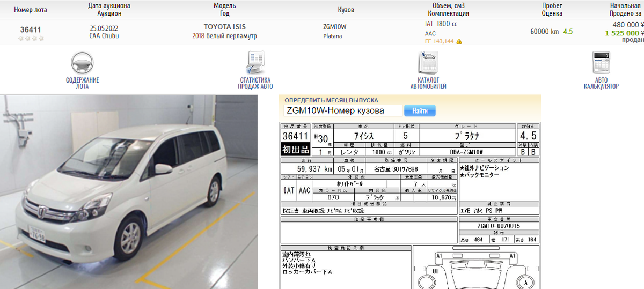Click the FF 143,144 value

(x=439, y=41)
